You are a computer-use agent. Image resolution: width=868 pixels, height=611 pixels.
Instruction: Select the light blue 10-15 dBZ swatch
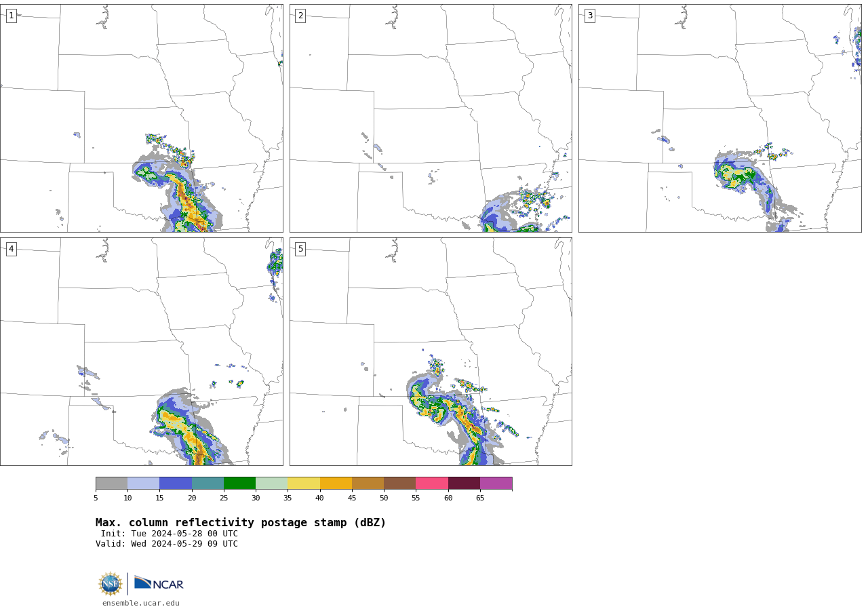point(144,484)
